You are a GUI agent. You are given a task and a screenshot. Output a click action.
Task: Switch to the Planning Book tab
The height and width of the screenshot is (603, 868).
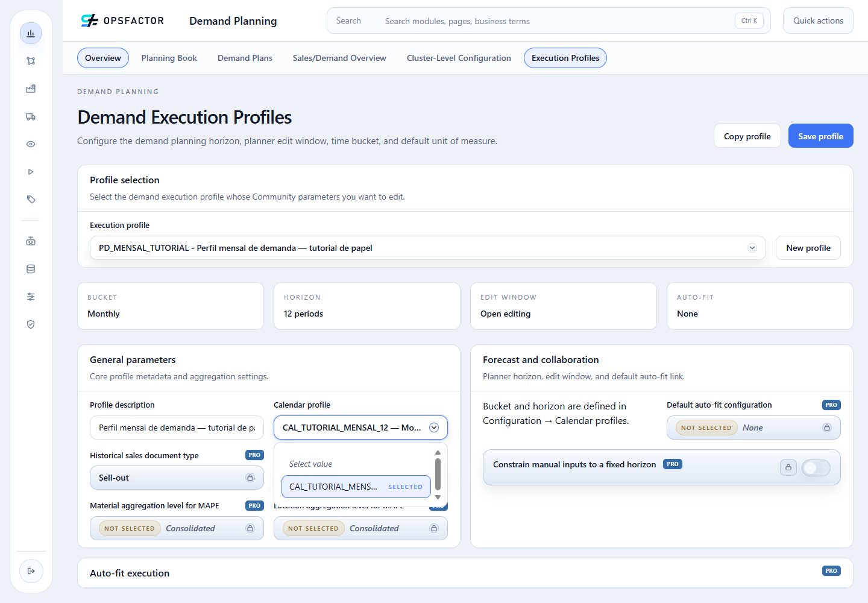point(169,58)
